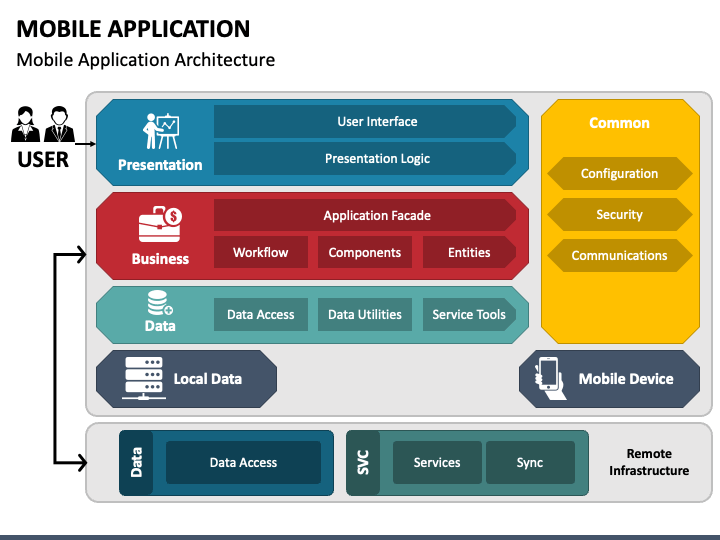The width and height of the screenshot is (720, 540).
Task: Select the Application Facade block
Action: tap(365, 215)
